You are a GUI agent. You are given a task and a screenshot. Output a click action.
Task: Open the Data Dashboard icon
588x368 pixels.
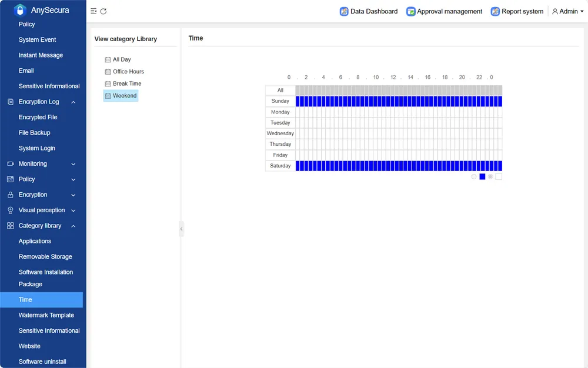(344, 11)
